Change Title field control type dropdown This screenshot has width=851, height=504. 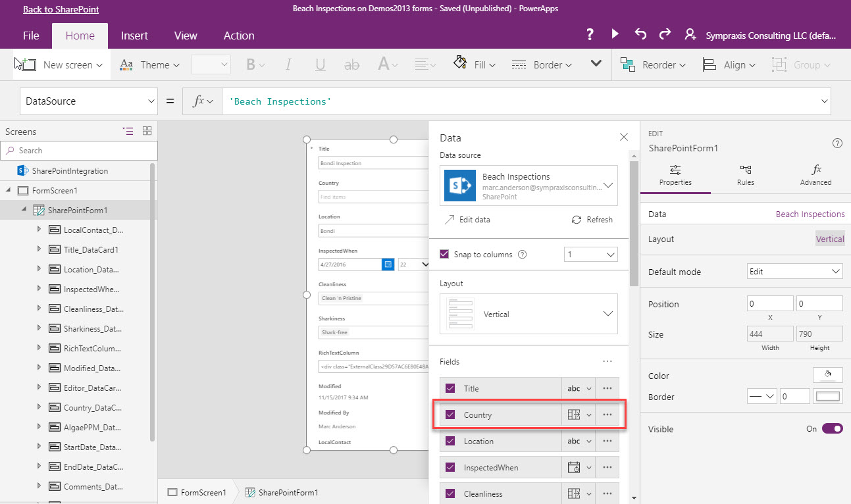click(579, 389)
